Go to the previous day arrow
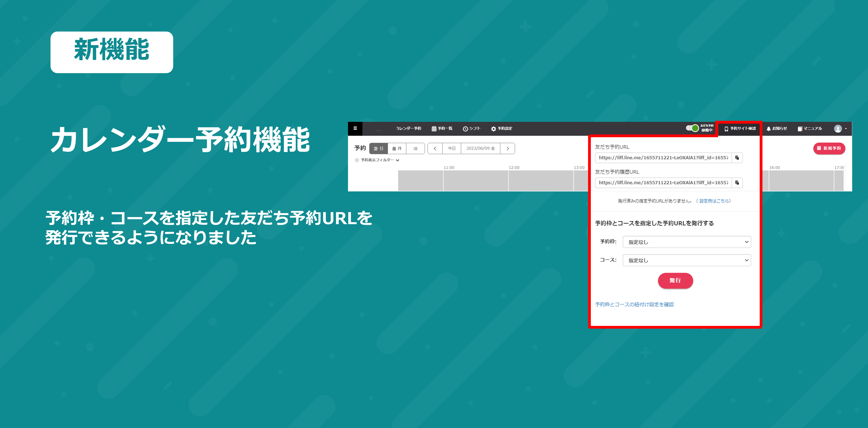The image size is (868, 428). (435, 148)
